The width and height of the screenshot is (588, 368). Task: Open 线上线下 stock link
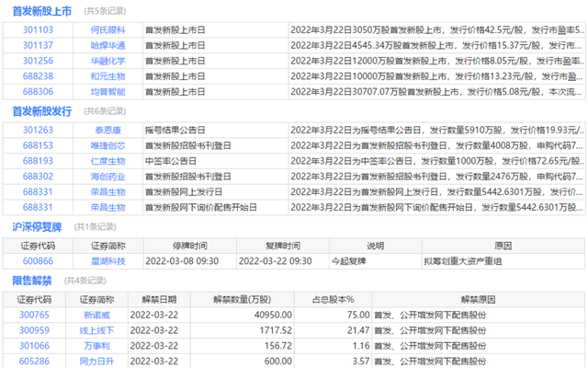96,330
